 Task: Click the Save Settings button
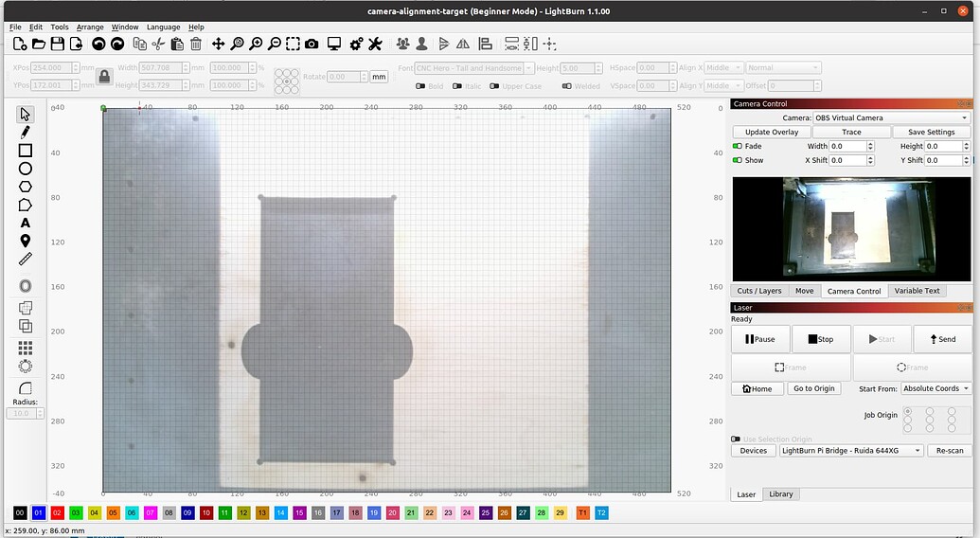point(932,132)
